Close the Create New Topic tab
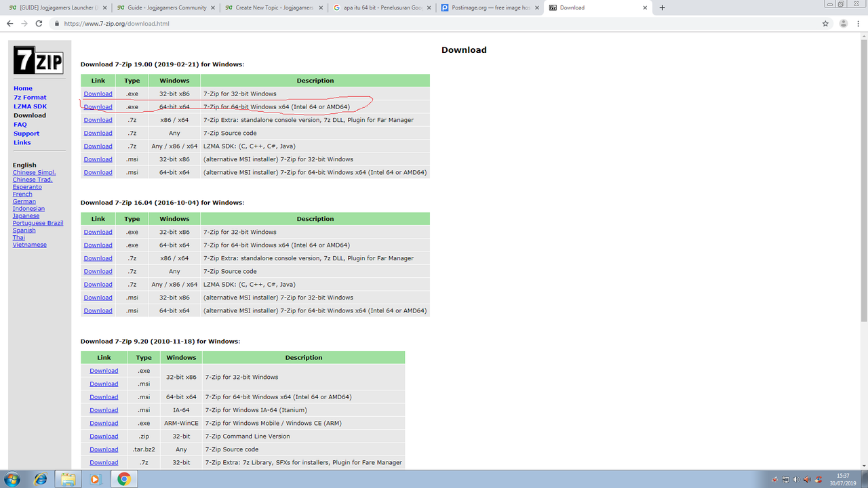The width and height of the screenshot is (868, 488). point(320,7)
